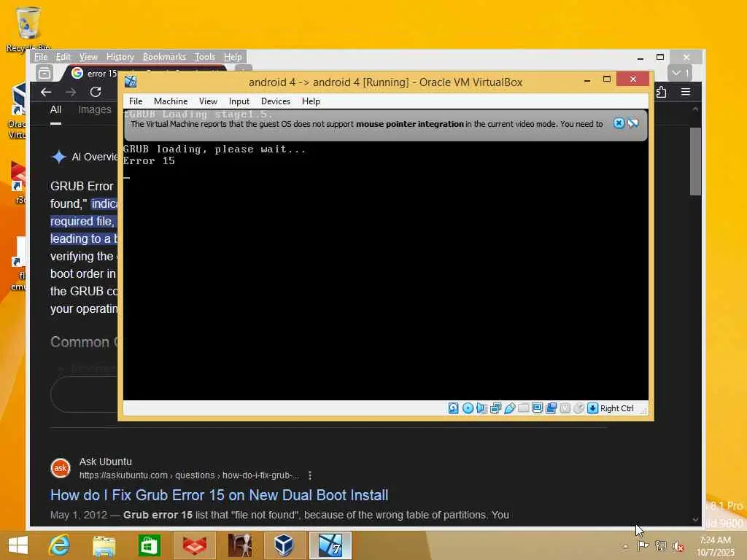Open VirtualBox window icon menu in title bar
This screenshot has width=747, height=560.
pos(131,82)
